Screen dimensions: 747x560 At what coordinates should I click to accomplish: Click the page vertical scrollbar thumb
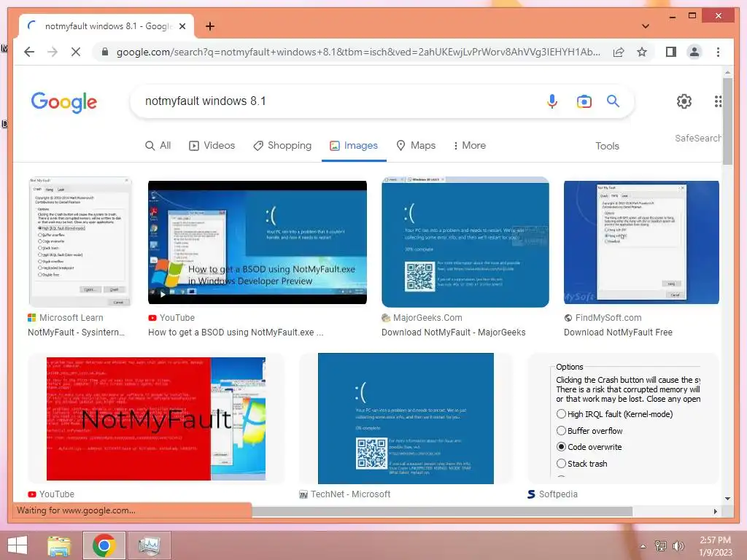click(727, 122)
